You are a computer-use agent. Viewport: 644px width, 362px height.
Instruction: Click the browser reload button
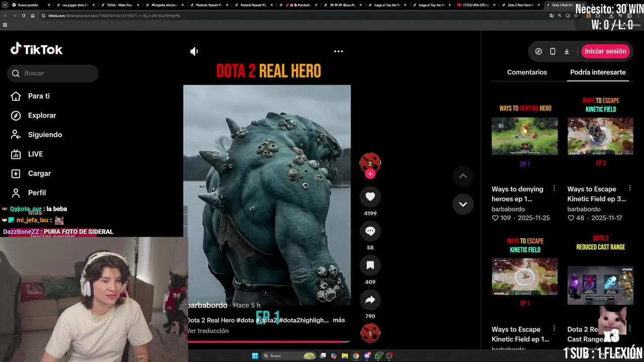pos(23,16)
